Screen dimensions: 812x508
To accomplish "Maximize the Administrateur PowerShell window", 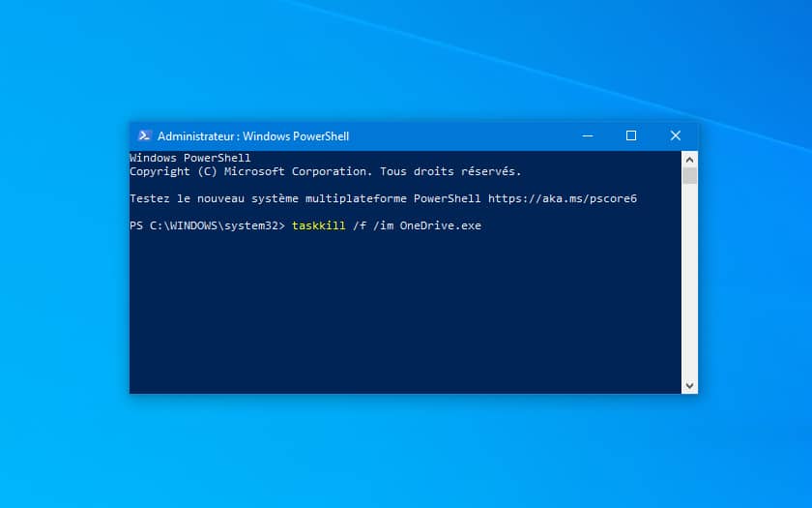I will 630,135.
